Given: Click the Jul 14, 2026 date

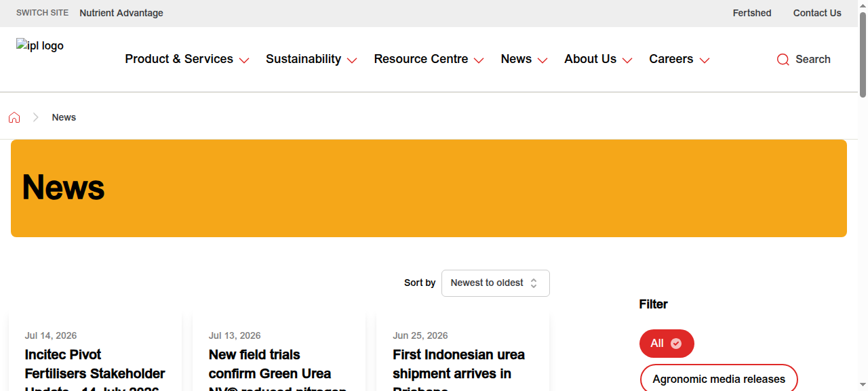Looking at the screenshot, I should [51, 335].
